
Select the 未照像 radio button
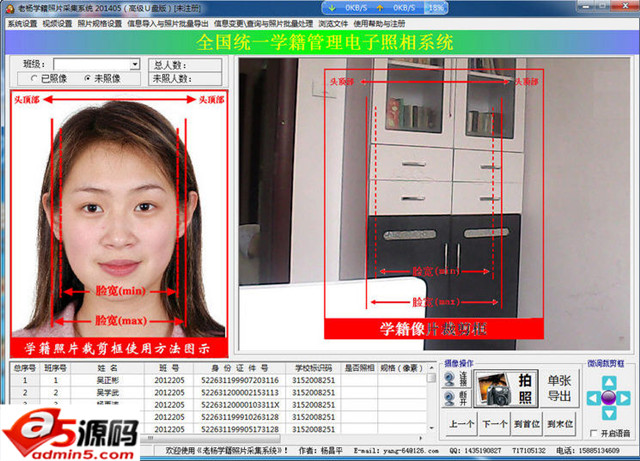[x=88, y=78]
